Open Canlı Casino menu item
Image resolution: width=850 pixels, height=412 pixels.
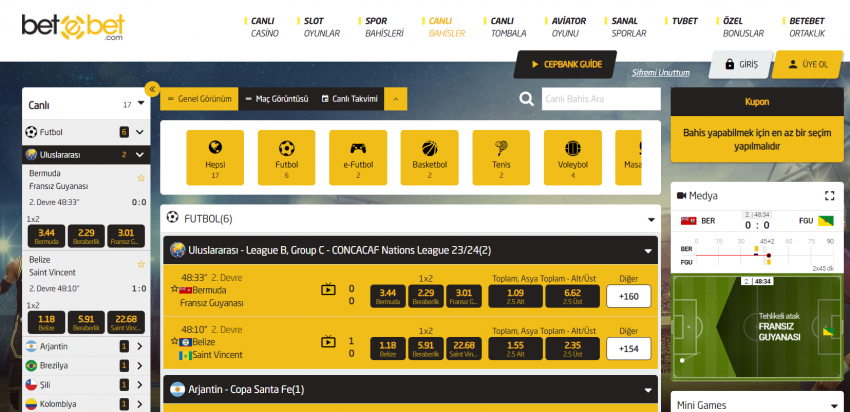tap(264, 27)
